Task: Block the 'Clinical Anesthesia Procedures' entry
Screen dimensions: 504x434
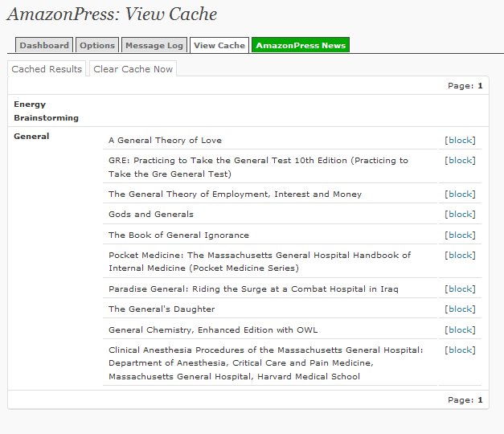Action: 460,350
